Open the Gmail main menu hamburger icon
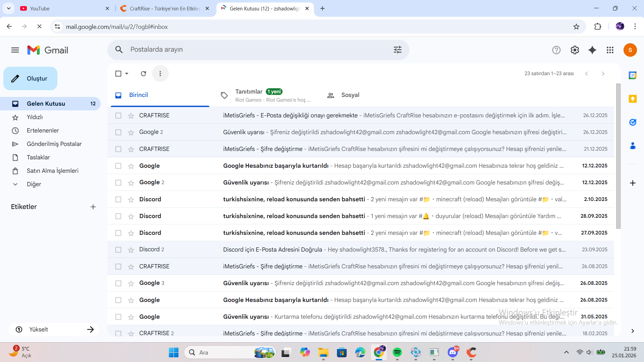Screen dimensions: 644x362 pos(15,50)
